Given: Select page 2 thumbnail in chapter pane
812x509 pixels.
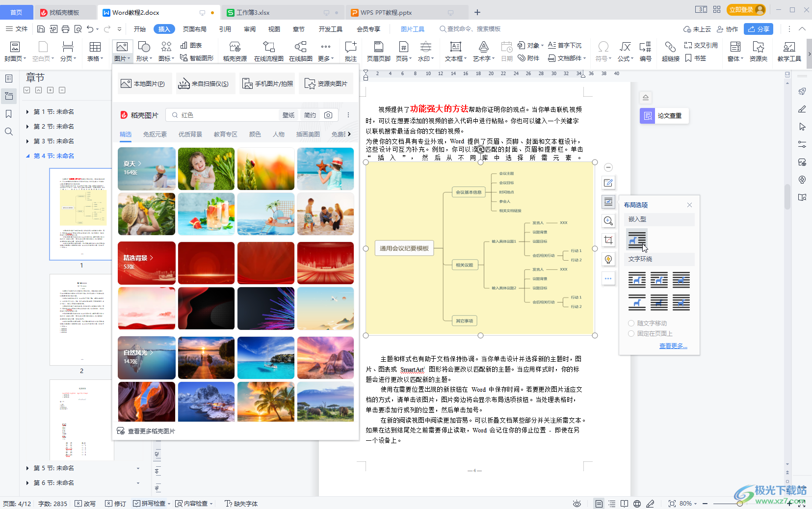Looking at the screenshot, I should 81,320.
